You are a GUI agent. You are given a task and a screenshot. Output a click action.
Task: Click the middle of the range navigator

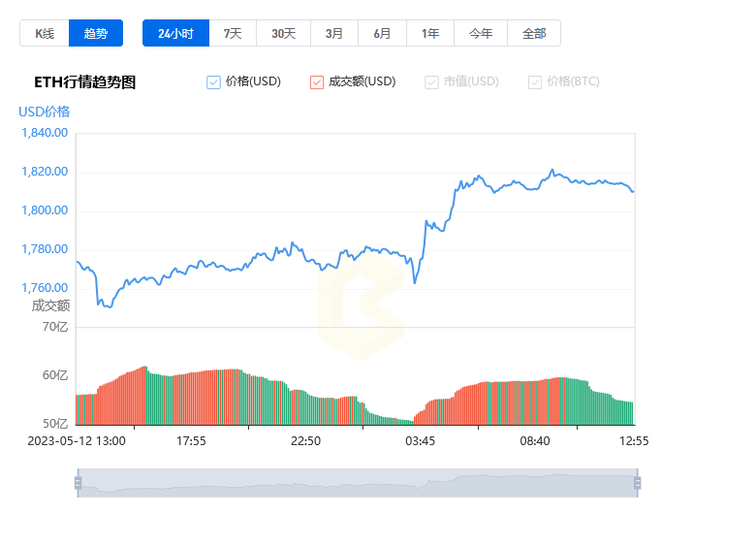tap(358, 483)
